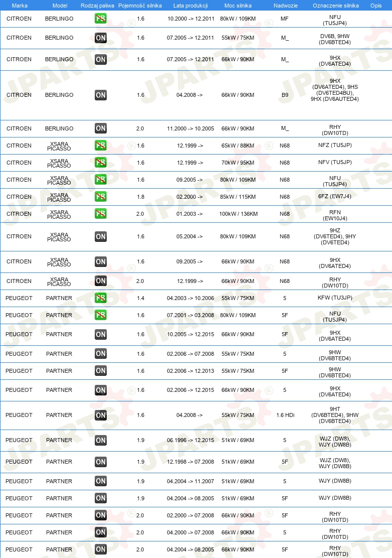Select the 9HT (DV6BTED4), 9HW engine code
The image size is (392, 558).
pos(335,415)
